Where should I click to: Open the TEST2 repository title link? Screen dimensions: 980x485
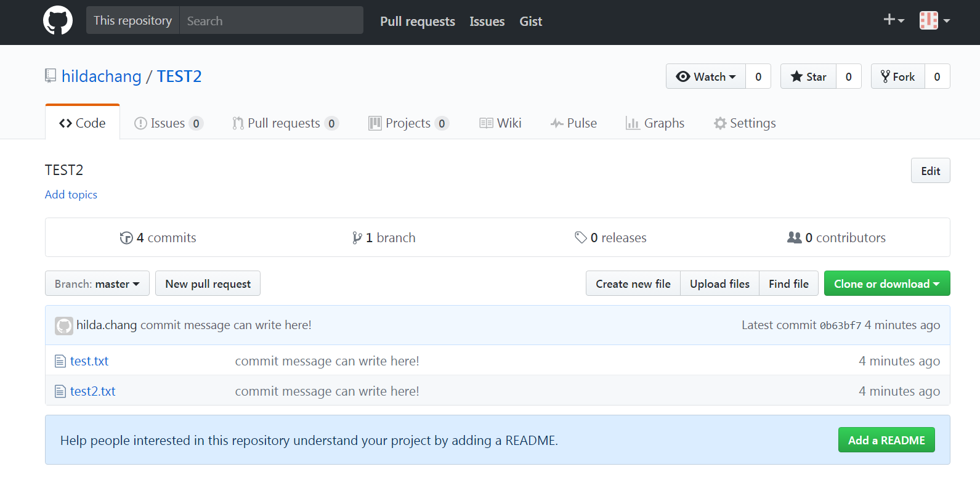[179, 76]
